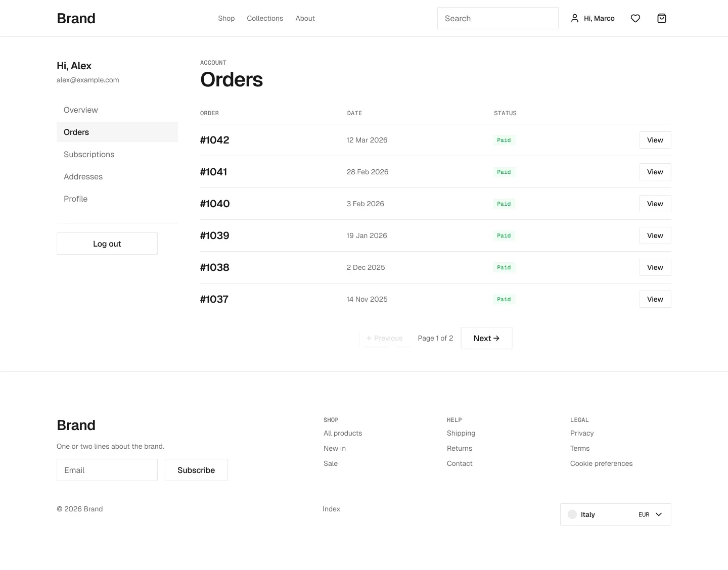Click the Brand logo in header
This screenshot has width=728, height=570.
pyautogui.click(x=76, y=18)
